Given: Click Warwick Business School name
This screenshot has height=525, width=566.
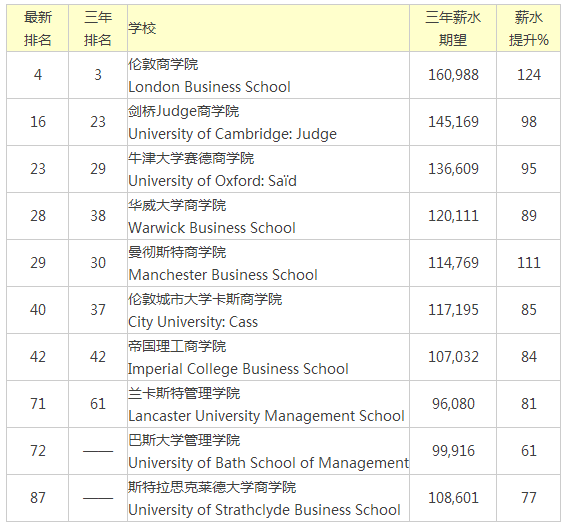Looking at the screenshot, I should click(x=212, y=228).
